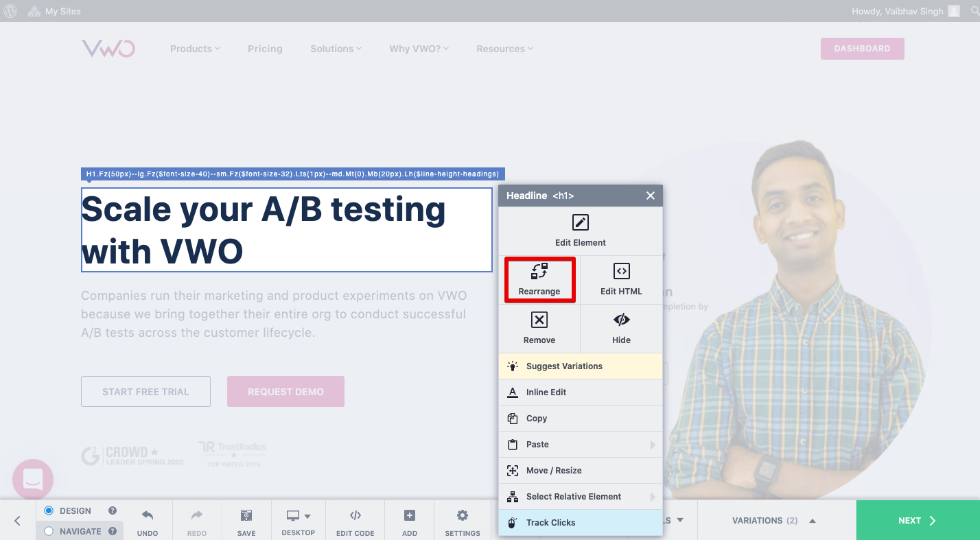The width and height of the screenshot is (980, 540).
Task: Expand the Products menu
Action: [196, 49]
